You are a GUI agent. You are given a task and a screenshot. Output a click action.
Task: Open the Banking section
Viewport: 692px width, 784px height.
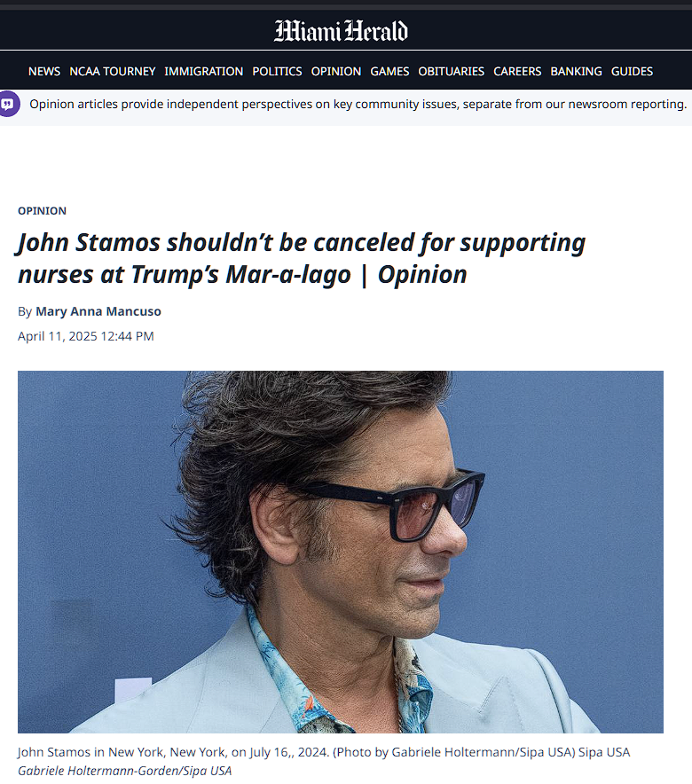pos(576,72)
